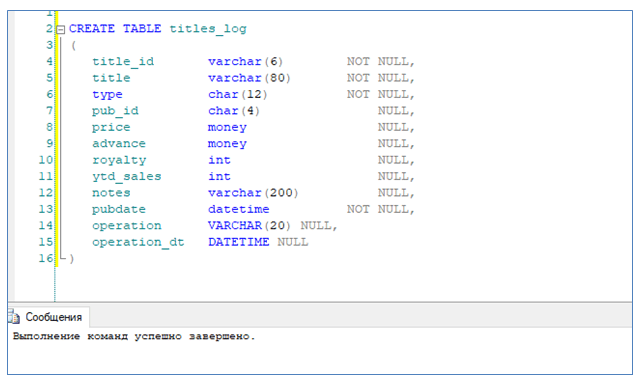The height and width of the screenshot is (383, 641).
Task: Click the pub_id column name
Action: [x=115, y=111]
